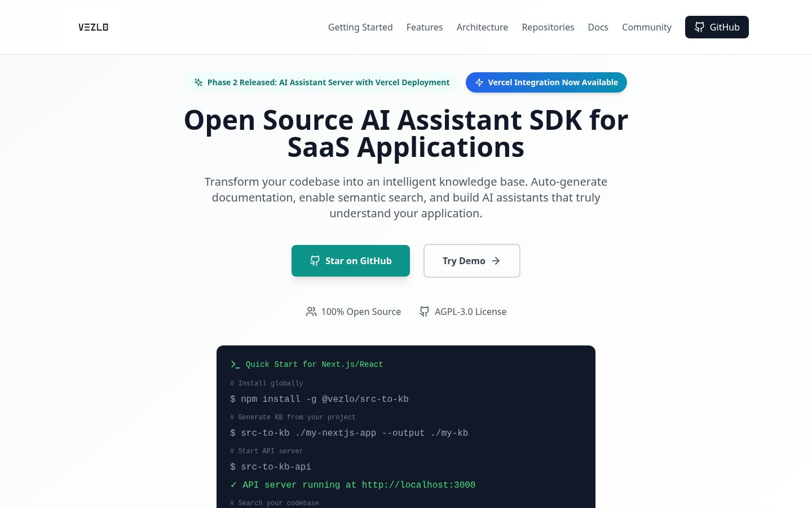Click 'AGPL-3.0 License' text
The height and width of the screenshot is (508, 812).
point(470,312)
